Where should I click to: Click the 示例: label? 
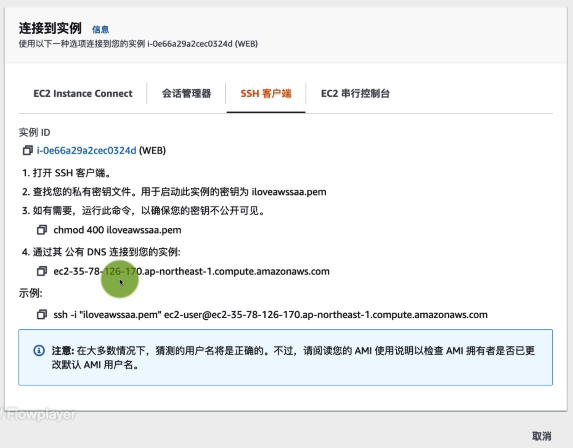[31, 293]
